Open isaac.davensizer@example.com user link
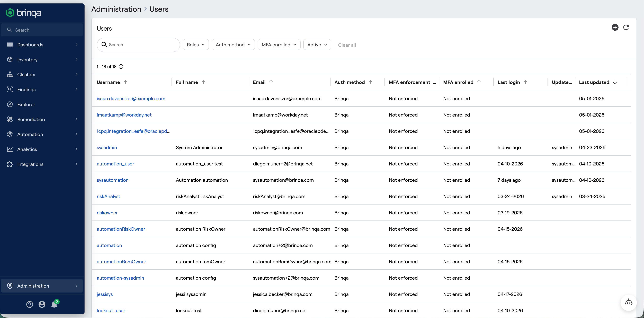The width and height of the screenshot is (644, 318). click(x=131, y=99)
